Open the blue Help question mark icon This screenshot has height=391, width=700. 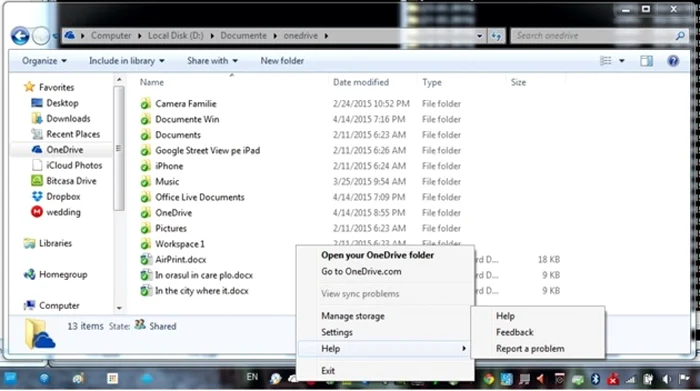[x=673, y=61]
